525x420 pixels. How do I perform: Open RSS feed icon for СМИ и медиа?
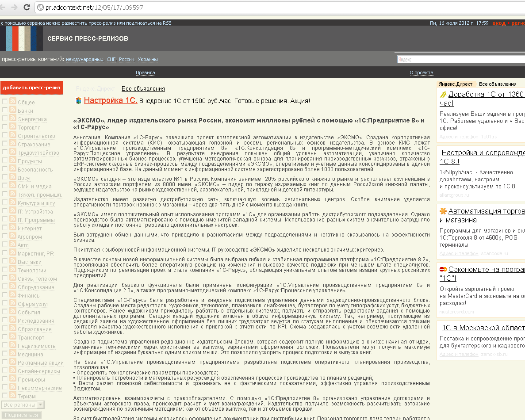(x=13, y=185)
